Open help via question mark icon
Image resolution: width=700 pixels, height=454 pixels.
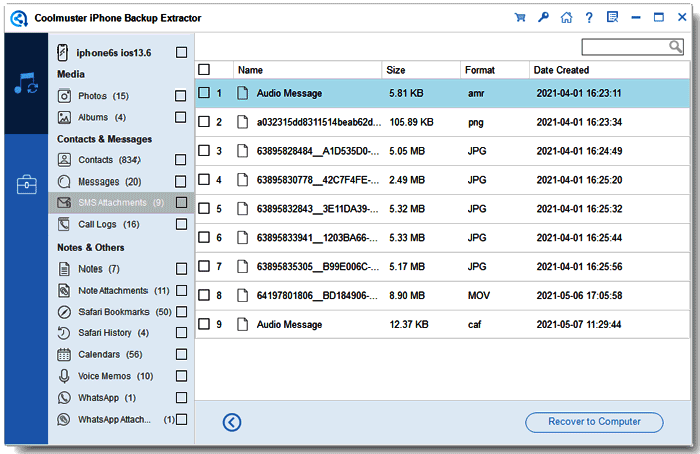click(x=589, y=17)
